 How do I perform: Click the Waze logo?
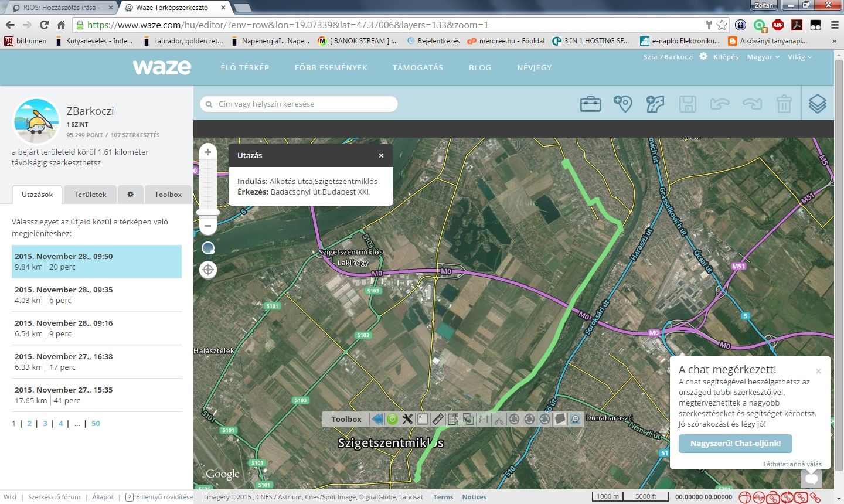tap(162, 67)
